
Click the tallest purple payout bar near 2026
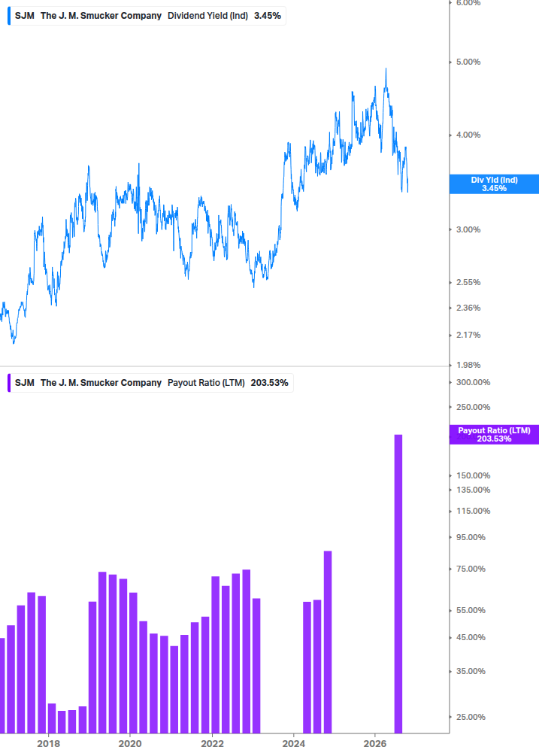[x=398, y=584]
